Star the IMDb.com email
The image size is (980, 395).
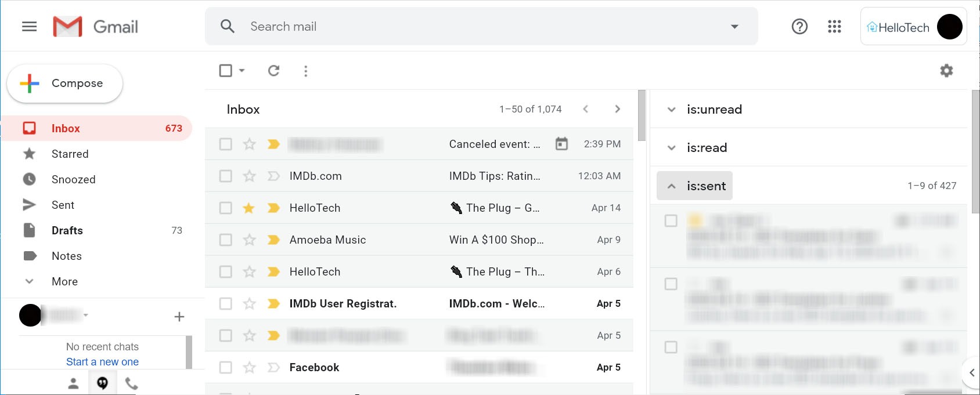pyautogui.click(x=249, y=176)
